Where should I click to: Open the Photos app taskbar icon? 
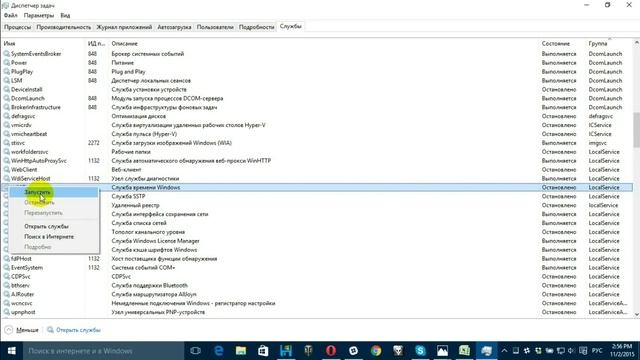[442, 351]
